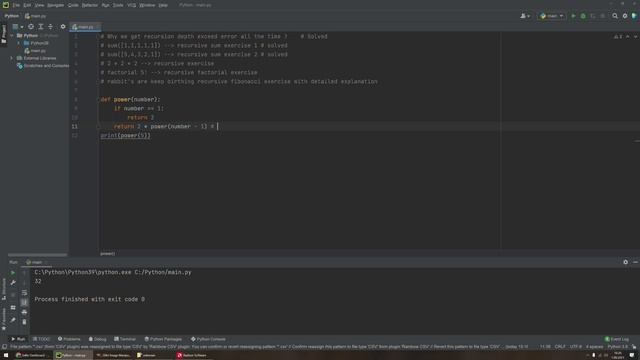Select Scratches and Consoles item
The width and height of the screenshot is (640, 360).
coord(43,66)
